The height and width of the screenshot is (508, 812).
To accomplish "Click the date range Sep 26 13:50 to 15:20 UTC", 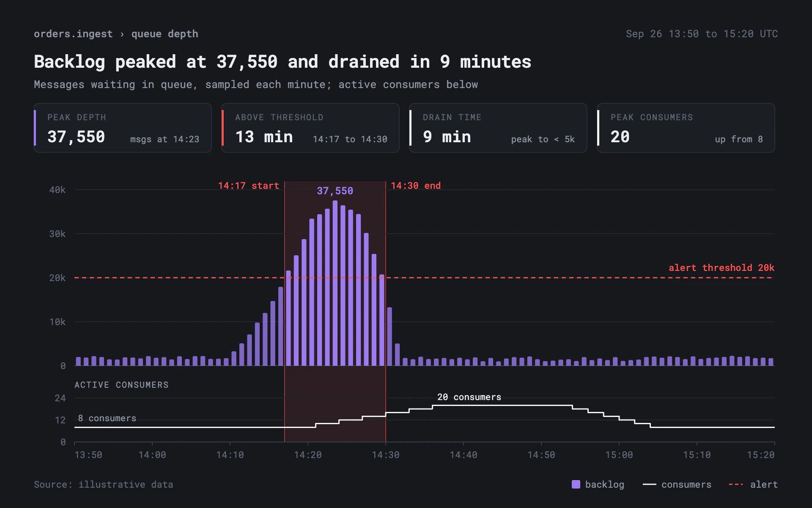I will pos(702,34).
